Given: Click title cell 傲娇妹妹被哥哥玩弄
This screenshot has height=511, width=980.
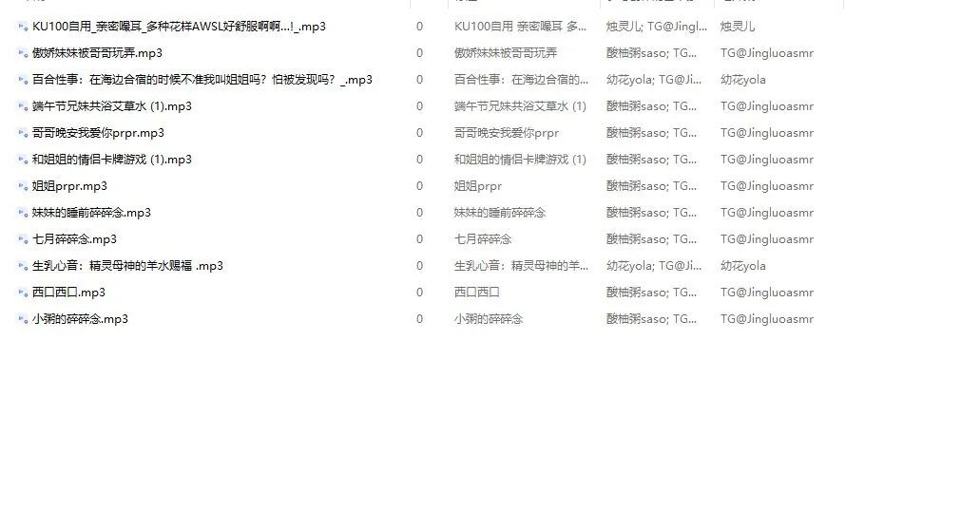Looking at the screenshot, I should coord(506,53).
